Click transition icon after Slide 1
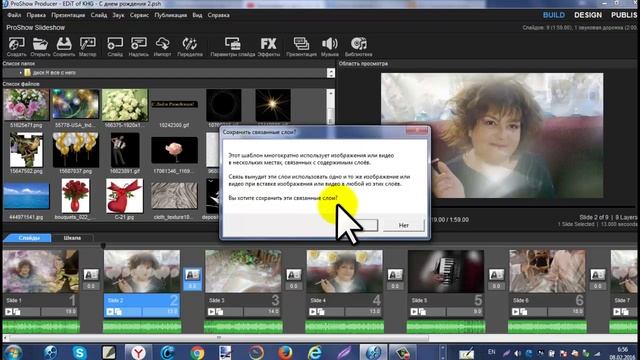 coord(91,275)
